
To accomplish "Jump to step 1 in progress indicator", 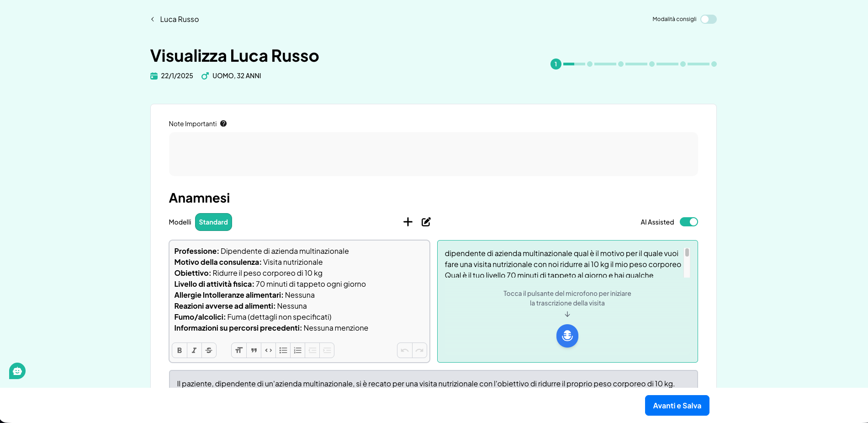I will pyautogui.click(x=556, y=64).
